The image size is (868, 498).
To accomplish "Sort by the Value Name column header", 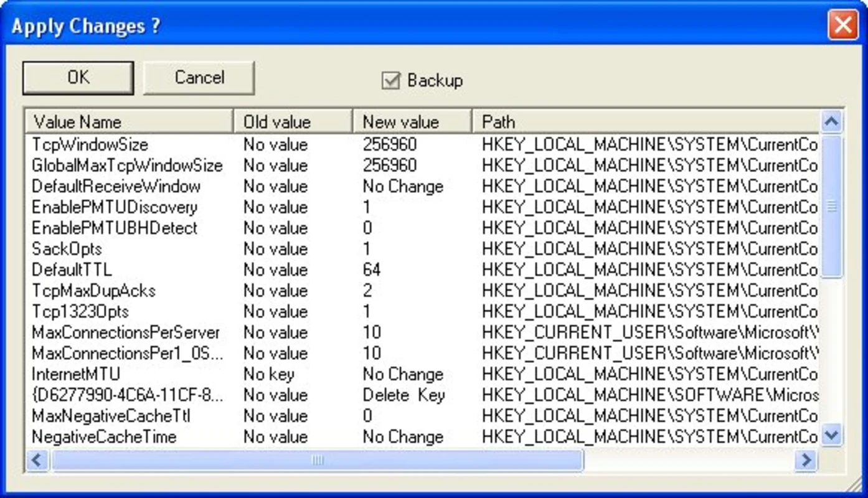I will (130, 121).
